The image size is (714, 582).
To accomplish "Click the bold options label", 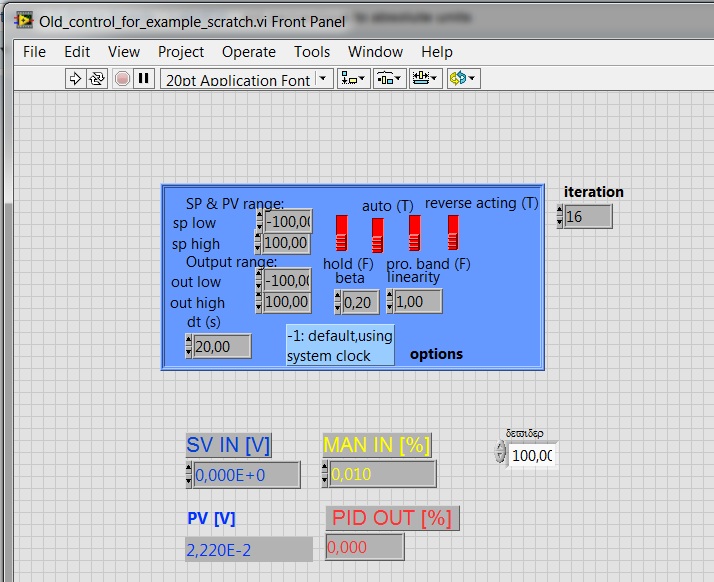I will [436, 354].
